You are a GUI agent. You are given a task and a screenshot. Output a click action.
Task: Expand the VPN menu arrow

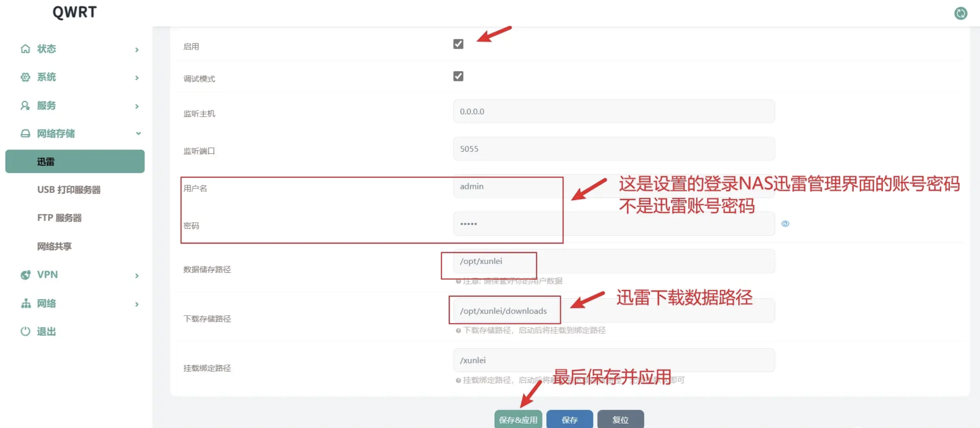[137, 276]
